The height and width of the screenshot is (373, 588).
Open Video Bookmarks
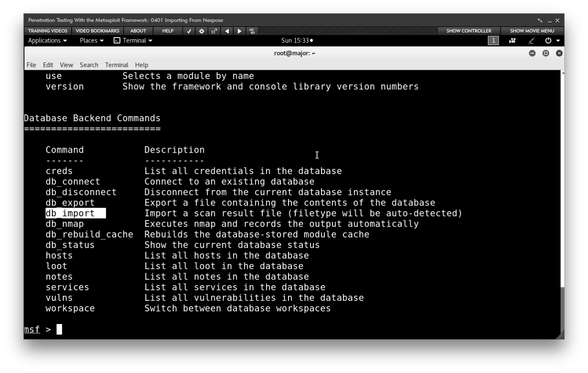(x=97, y=31)
